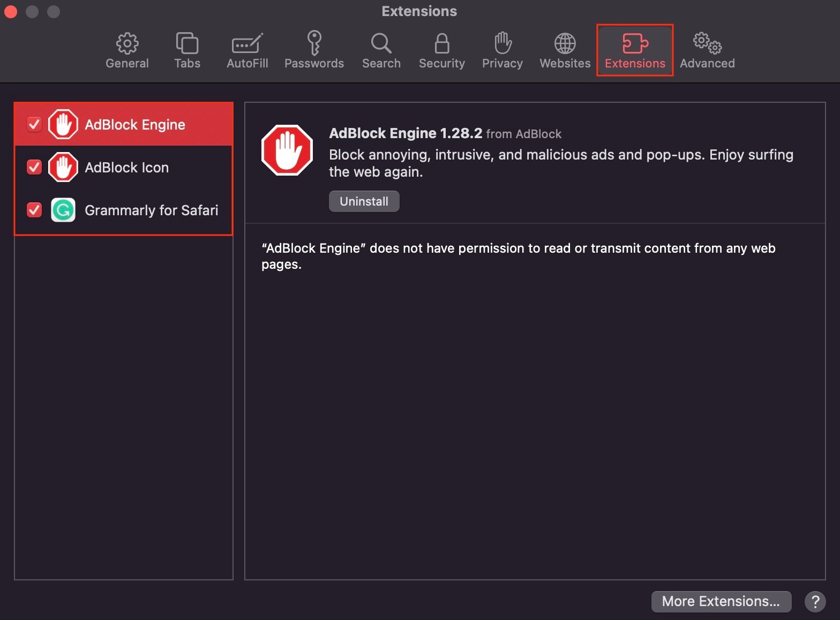The height and width of the screenshot is (620, 840).
Task: Click the 'from AdBlock' developer text
Action: click(x=524, y=134)
